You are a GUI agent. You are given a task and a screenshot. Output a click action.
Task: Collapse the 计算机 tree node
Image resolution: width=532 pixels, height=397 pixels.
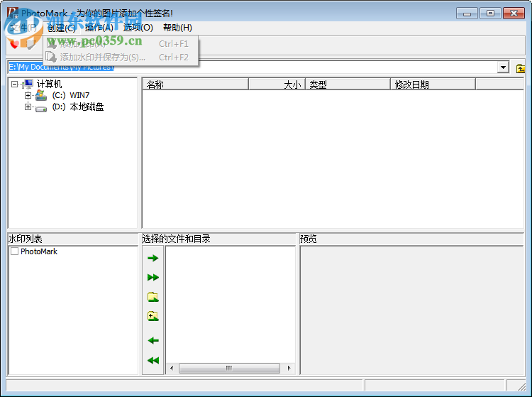[x=14, y=84]
